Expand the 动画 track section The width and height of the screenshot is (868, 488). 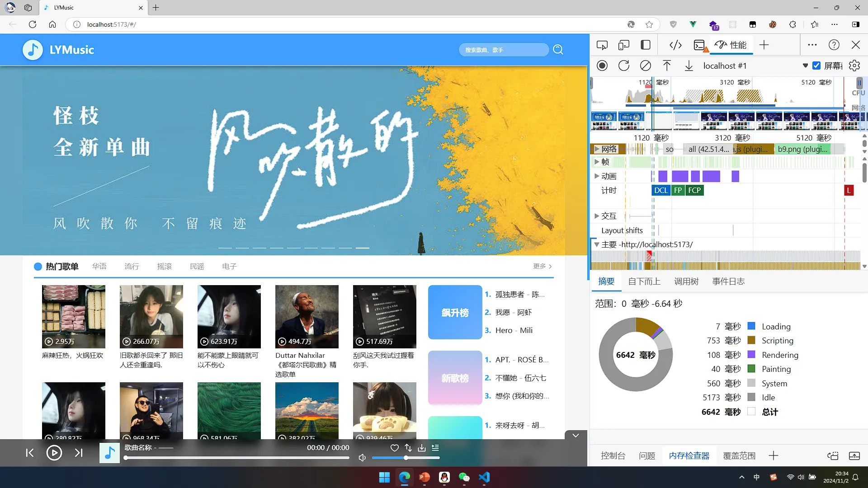coord(598,176)
